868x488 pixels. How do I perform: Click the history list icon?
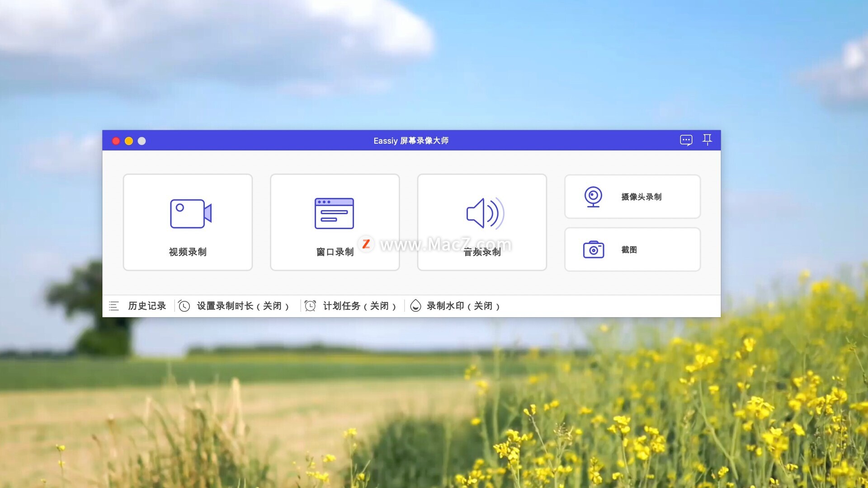114,306
